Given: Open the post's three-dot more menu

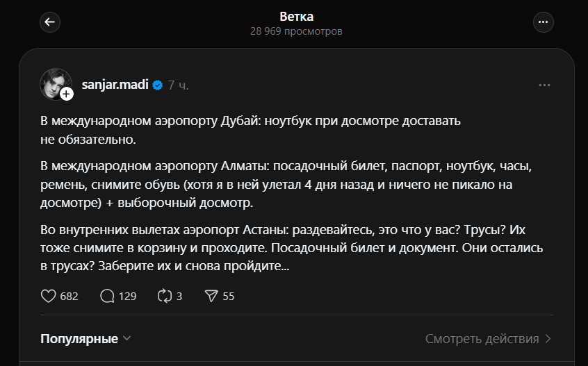Looking at the screenshot, I should pyautogui.click(x=544, y=85).
